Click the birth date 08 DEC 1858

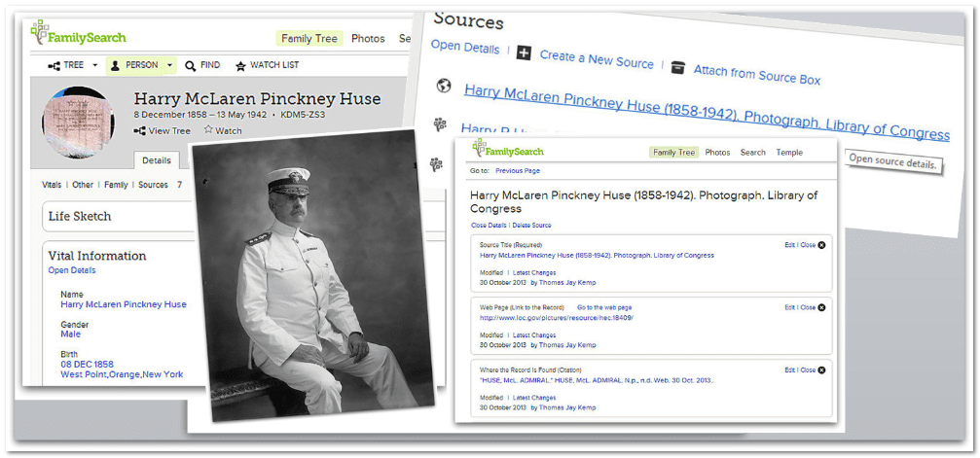[87, 365]
